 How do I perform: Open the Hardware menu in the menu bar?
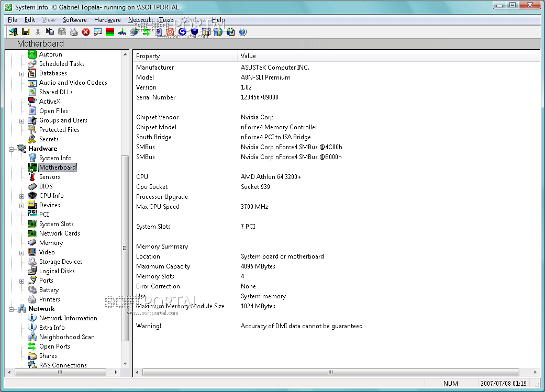coord(107,20)
